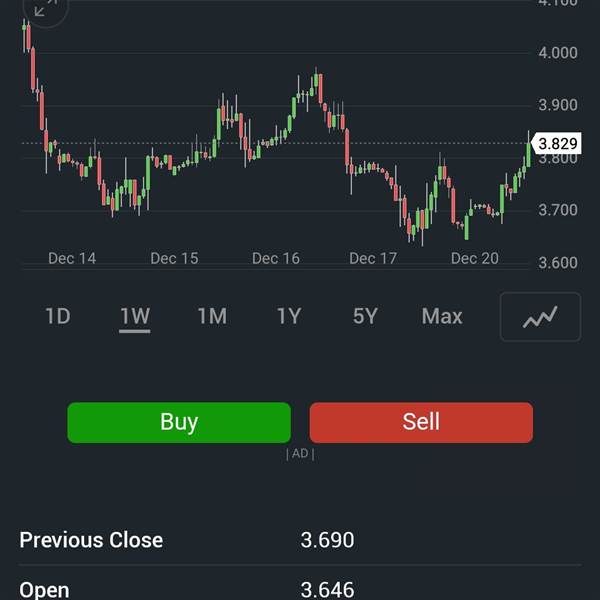Viewport: 600px width, 600px height.
Task: Tap the Dec 14 date label
Action: tap(72, 258)
